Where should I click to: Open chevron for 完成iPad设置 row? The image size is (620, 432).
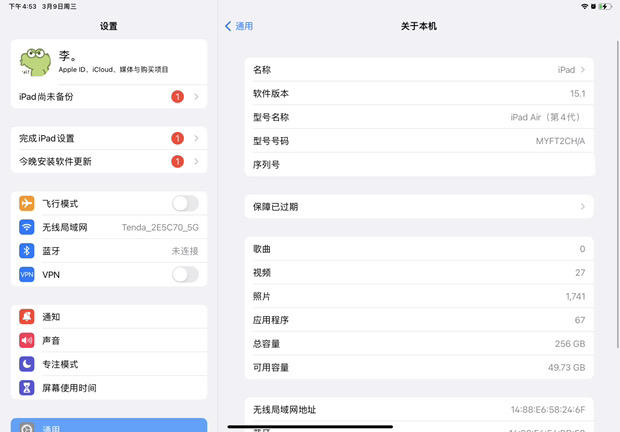pos(197,138)
